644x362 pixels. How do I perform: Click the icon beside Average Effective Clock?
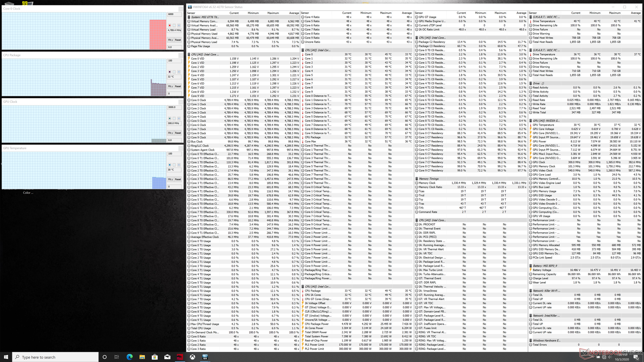click(189, 237)
